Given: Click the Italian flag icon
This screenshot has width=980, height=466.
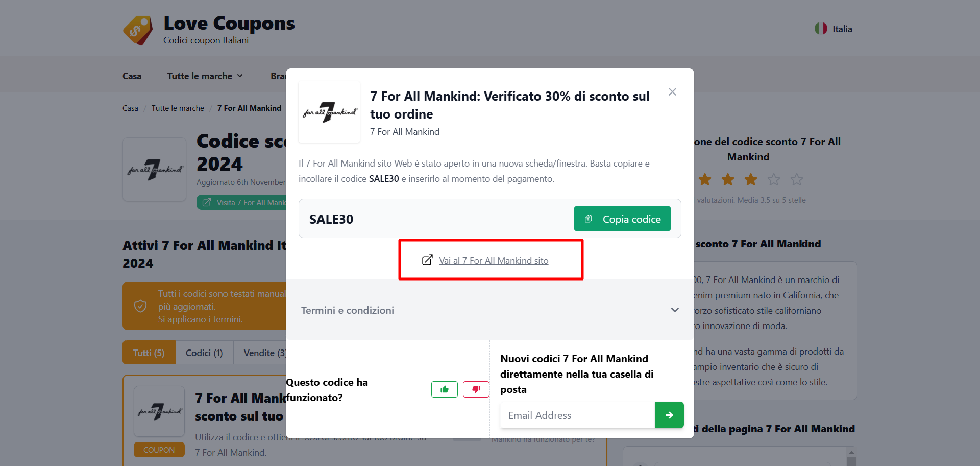Looking at the screenshot, I should click(x=821, y=29).
